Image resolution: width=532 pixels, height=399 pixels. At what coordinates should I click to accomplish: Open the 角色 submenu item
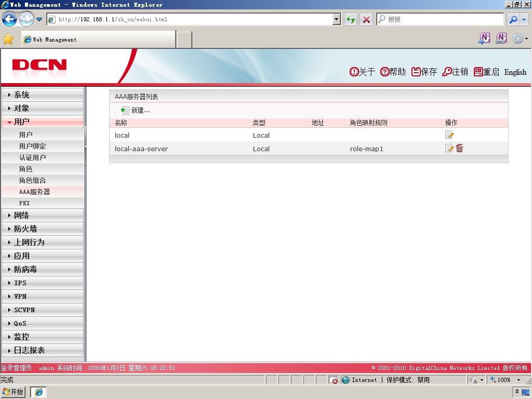coord(43,169)
